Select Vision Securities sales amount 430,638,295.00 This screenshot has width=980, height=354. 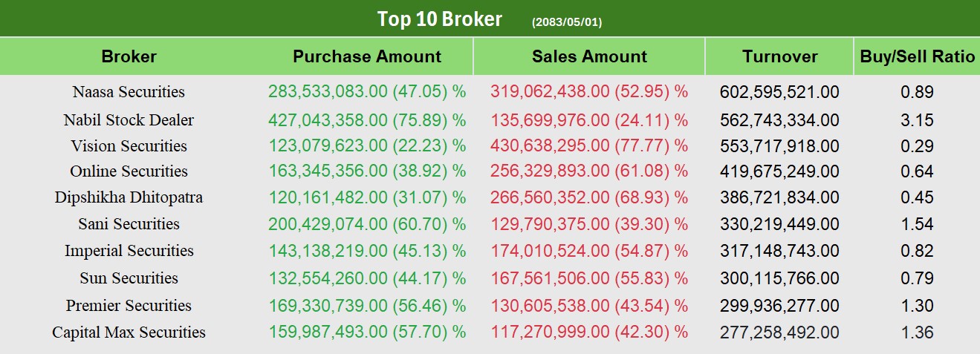pyautogui.click(x=589, y=146)
